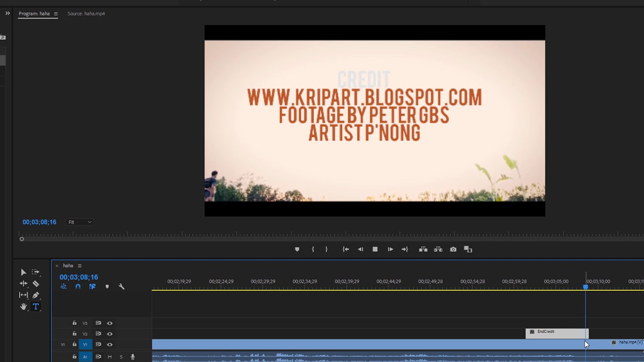Target the V3 track
The width and height of the screenshot is (644, 362).
coord(85,323)
